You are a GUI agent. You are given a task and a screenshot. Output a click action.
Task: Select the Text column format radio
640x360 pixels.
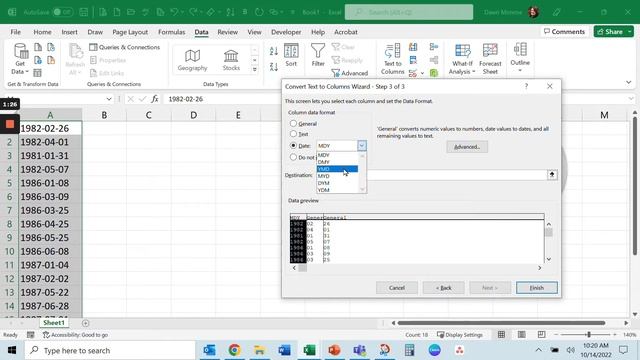click(x=293, y=133)
